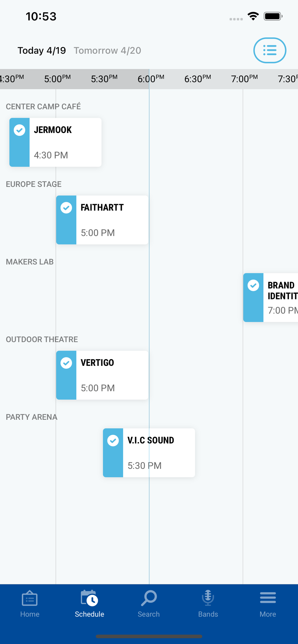Screen dimensions: 298x644
Task: Open the Home tab icon
Action: [30, 599]
